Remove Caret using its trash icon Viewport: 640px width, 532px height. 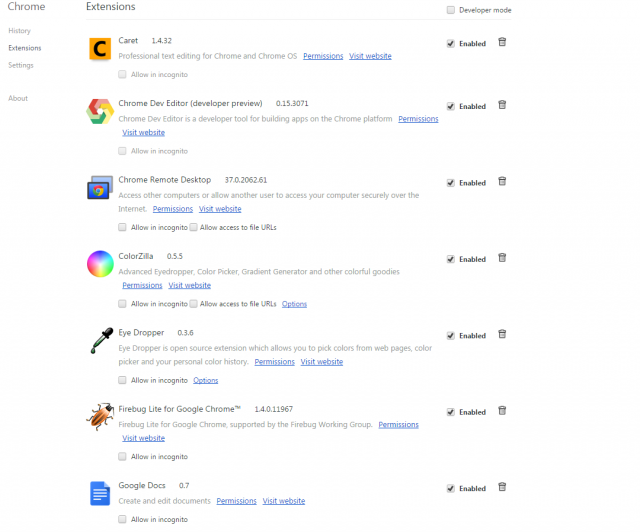click(x=502, y=42)
